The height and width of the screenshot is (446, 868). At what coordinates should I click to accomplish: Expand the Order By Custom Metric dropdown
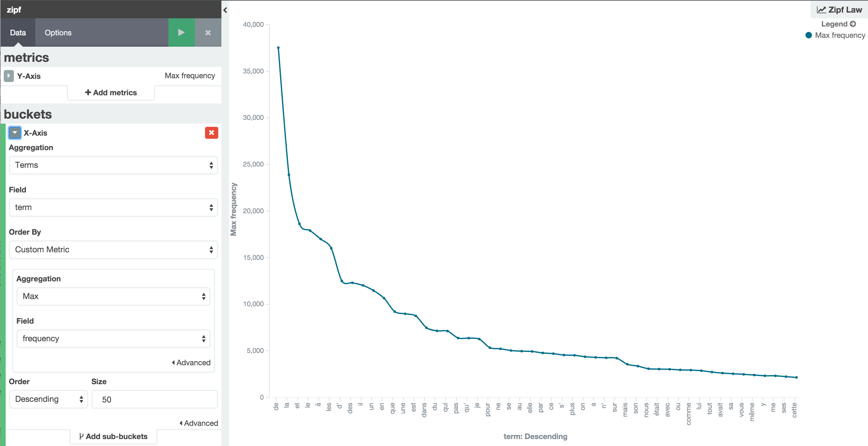click(113, 249)
